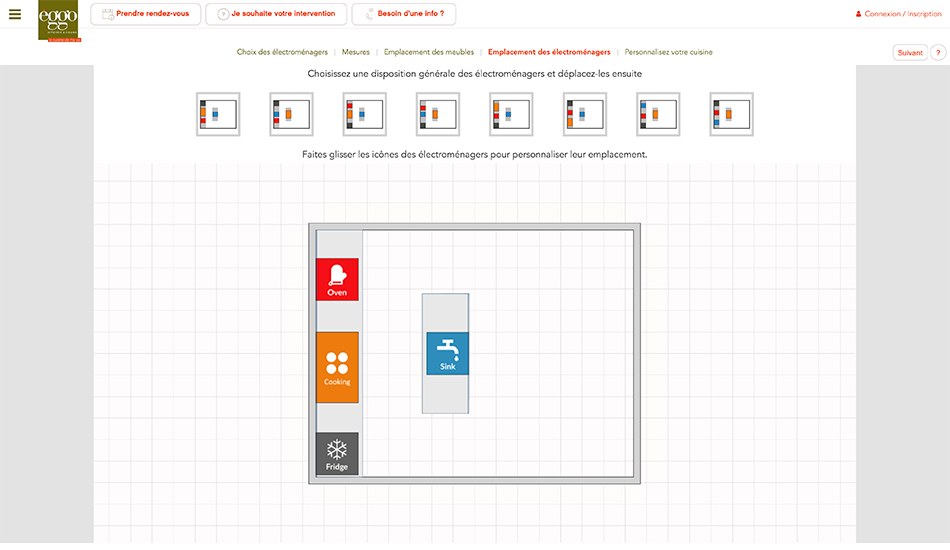Go to Personnalisez votre cuisine step

(x=669, y=52)
